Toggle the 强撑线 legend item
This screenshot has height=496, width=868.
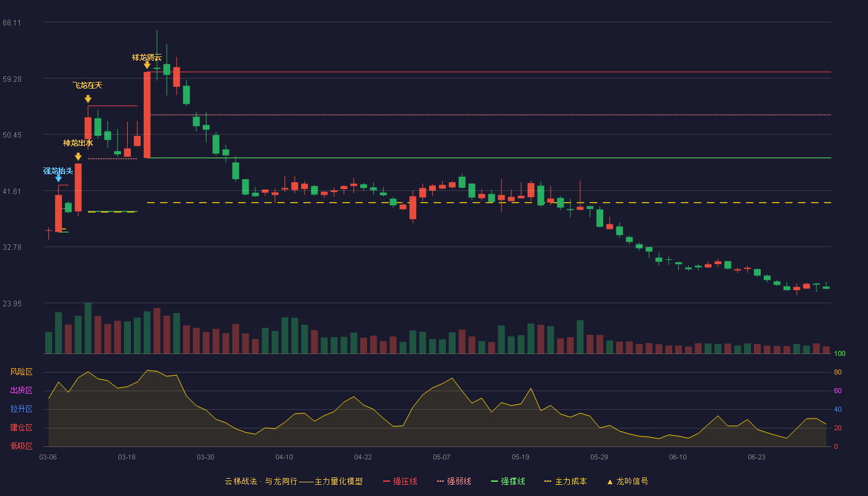(508, 481)
